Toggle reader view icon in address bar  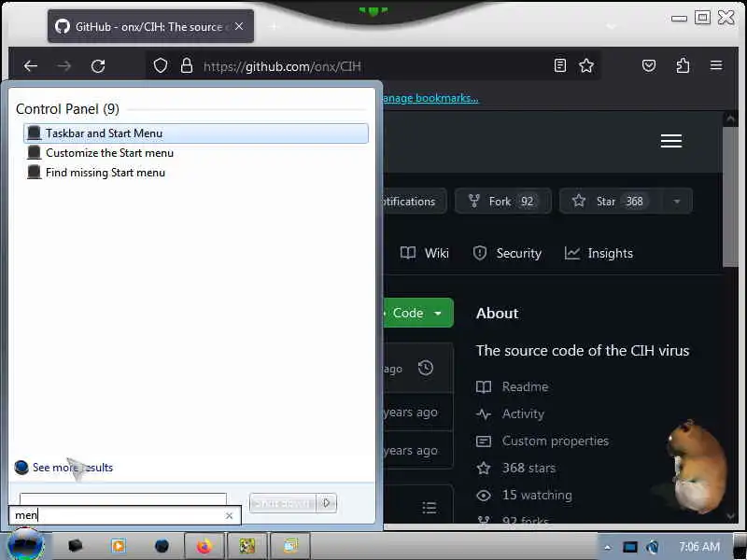click(x=560, y=65)
